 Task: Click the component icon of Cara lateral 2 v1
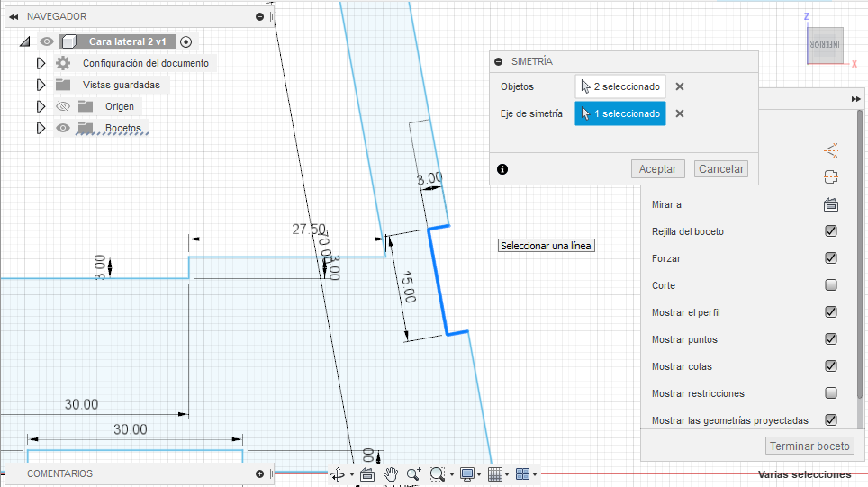tap(68, 41)
